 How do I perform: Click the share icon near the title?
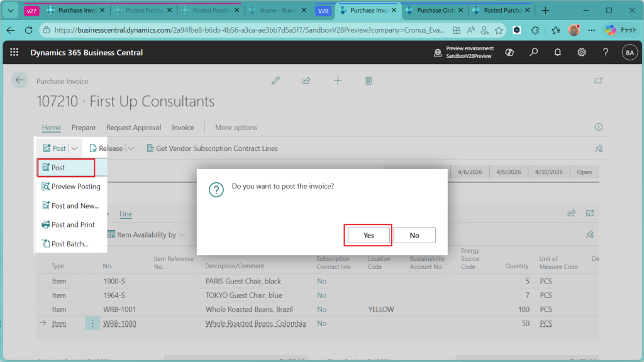coord(306,80)
